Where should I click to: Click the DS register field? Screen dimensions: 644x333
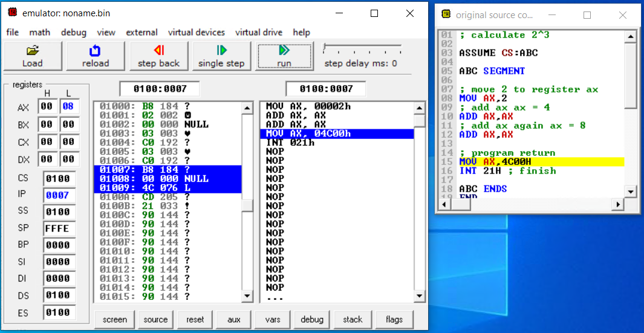point(59,296)
